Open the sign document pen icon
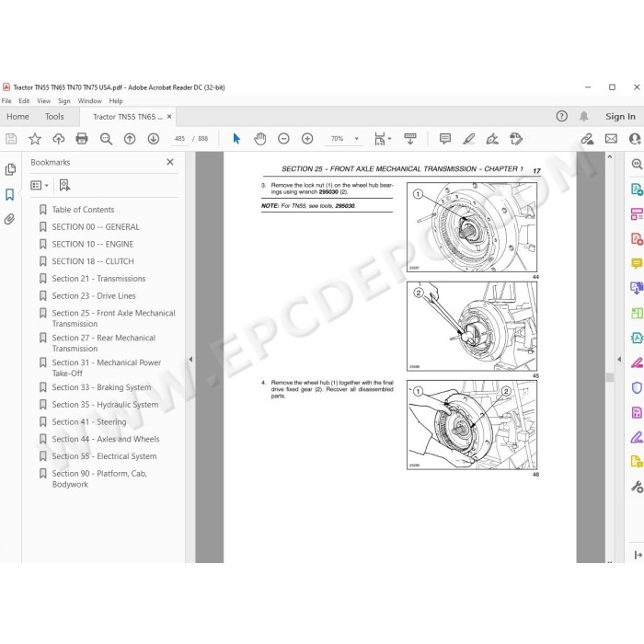Screen dimensions: 644x644 (492, 139)
